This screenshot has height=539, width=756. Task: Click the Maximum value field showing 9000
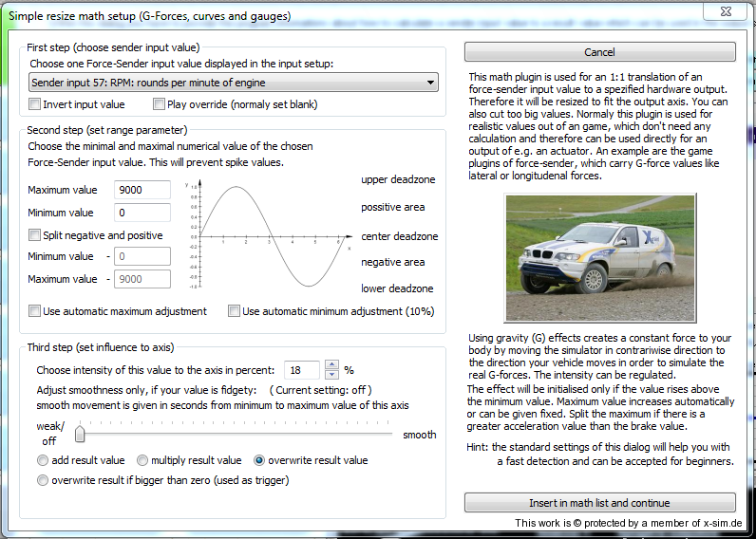(142, 191)
